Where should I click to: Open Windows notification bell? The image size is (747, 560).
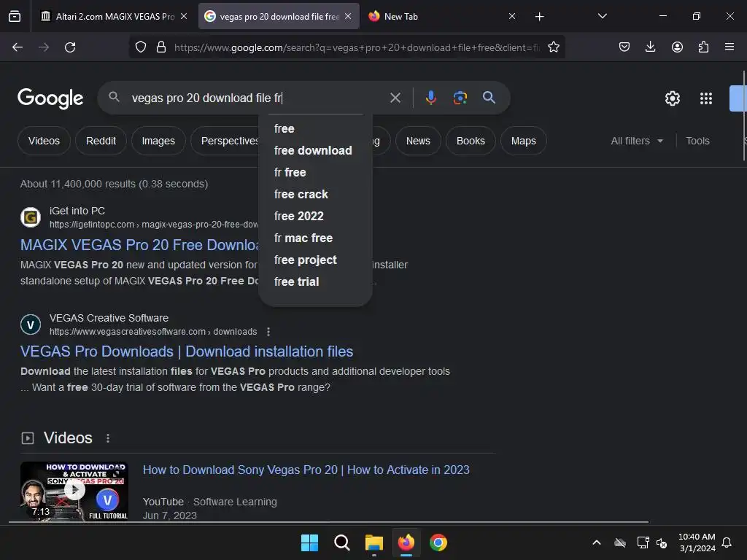(727, 542)
